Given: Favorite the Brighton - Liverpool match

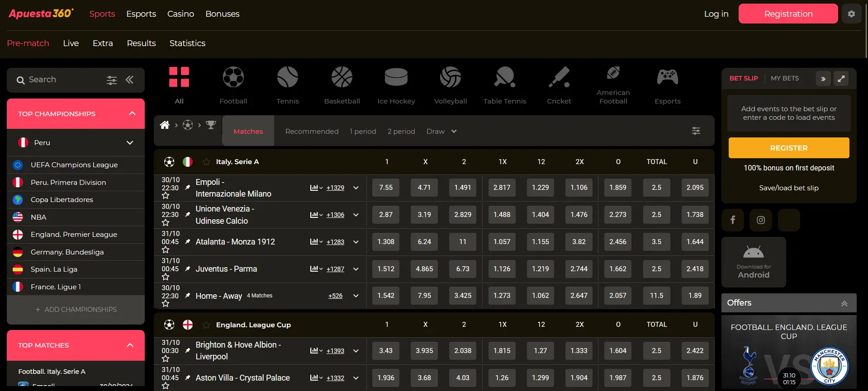Looking at the screenshot, I should click(x=166, y=359).
